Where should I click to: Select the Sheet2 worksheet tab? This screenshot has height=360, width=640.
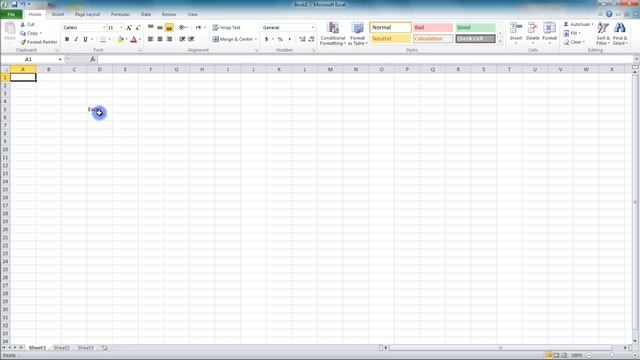click(61, 348)
